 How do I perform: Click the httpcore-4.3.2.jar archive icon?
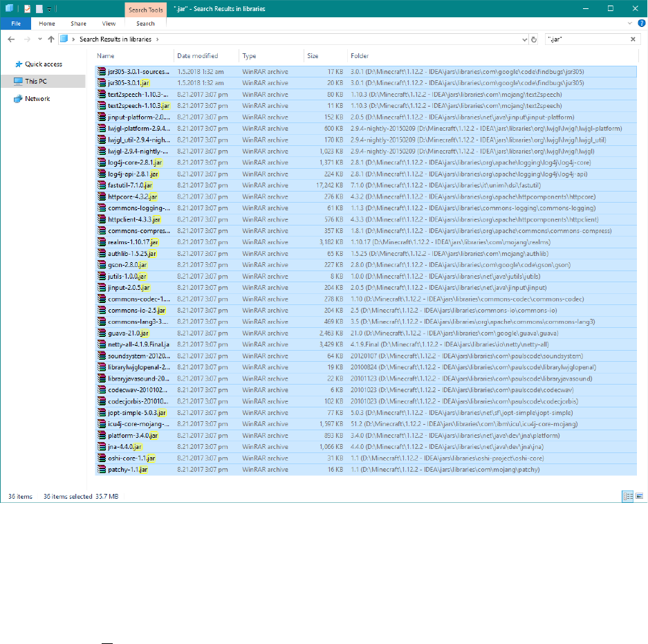pos(101,196)
